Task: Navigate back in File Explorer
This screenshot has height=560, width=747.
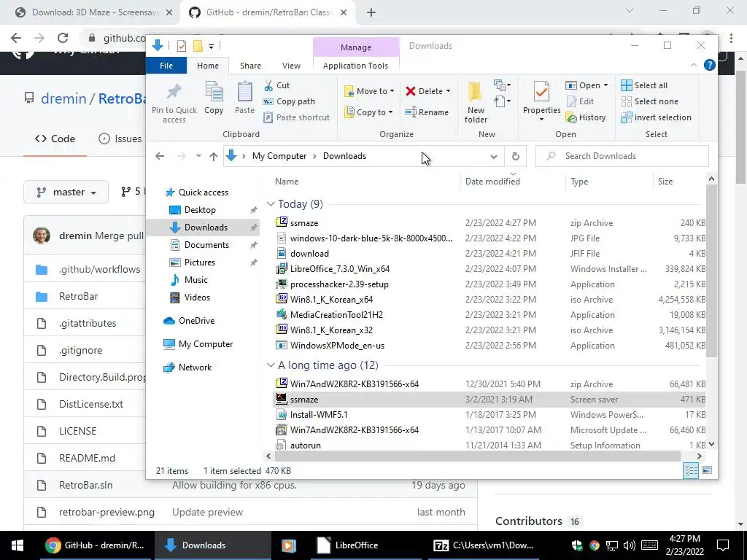Action: click(160, 156)
